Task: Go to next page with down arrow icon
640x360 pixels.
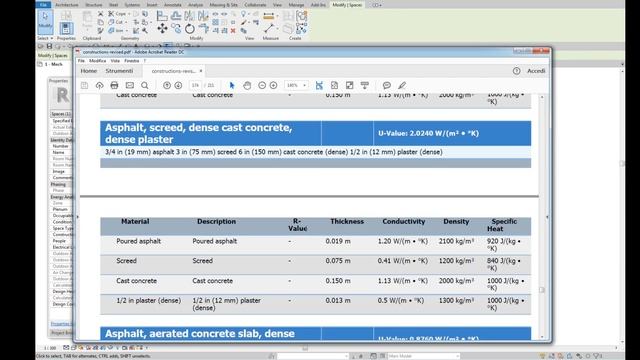Action: click(x=178, y=85)
